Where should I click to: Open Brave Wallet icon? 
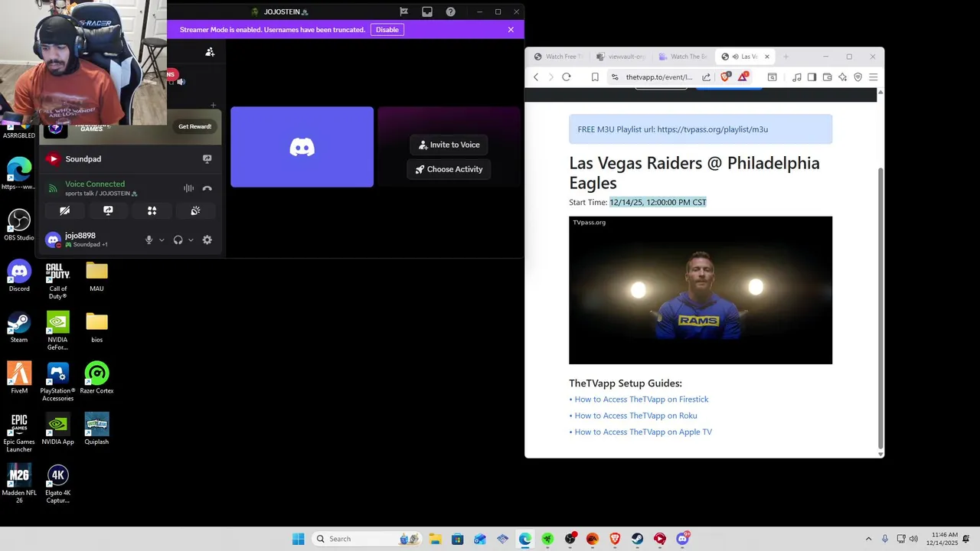pos(827,77)
